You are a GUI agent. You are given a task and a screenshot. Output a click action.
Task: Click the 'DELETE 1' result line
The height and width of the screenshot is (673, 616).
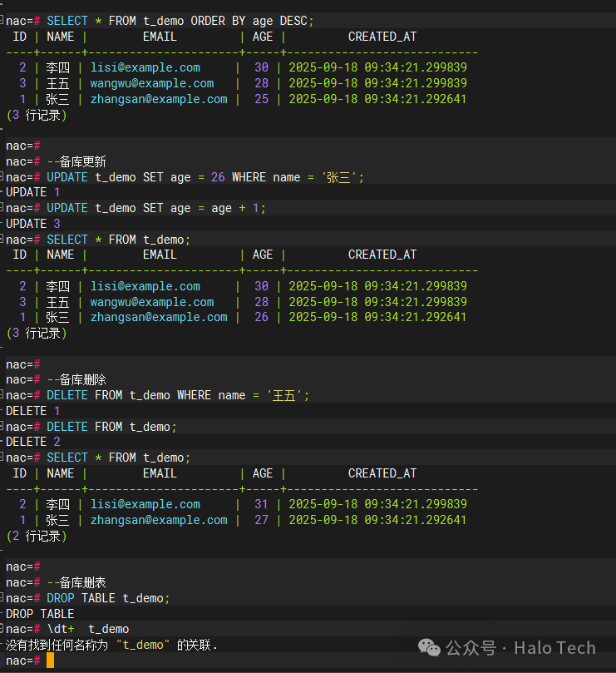point(32,411)
